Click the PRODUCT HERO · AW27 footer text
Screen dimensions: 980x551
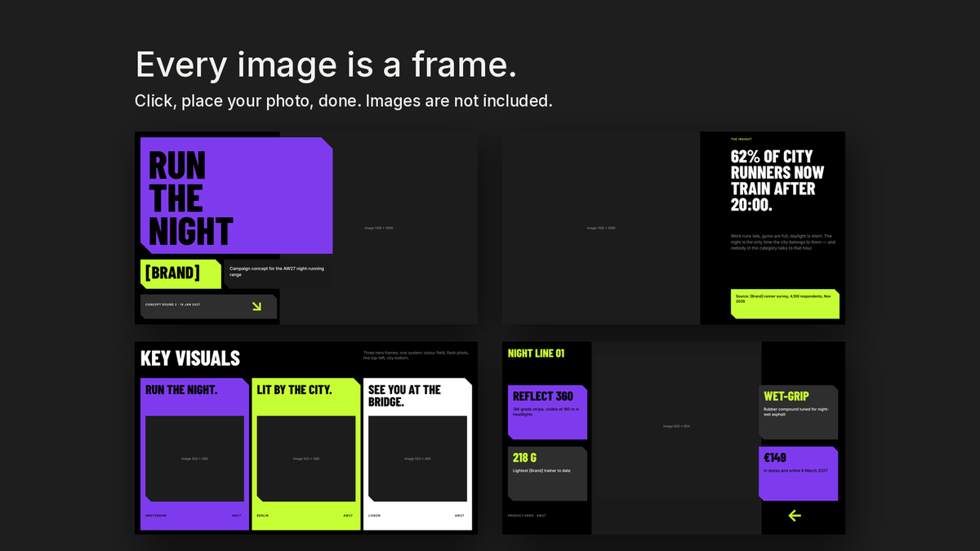coord(527,516)
